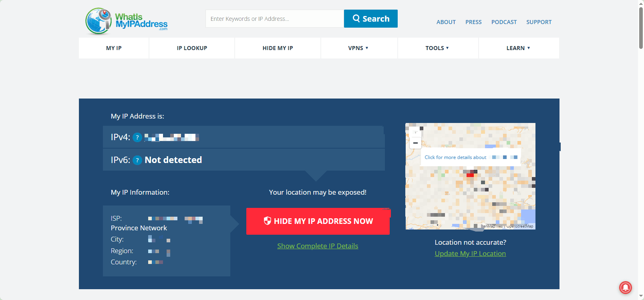Open the PODCAST link in header
This screenshot has width=644, height=300.
pos(504,22)
